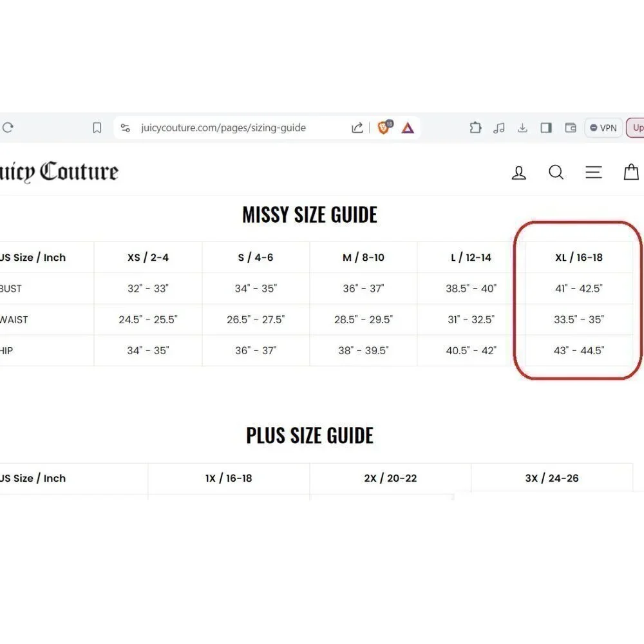Screen dimensions: 644x644
Task: Click the browser reload icon
Action: point(7,128)
